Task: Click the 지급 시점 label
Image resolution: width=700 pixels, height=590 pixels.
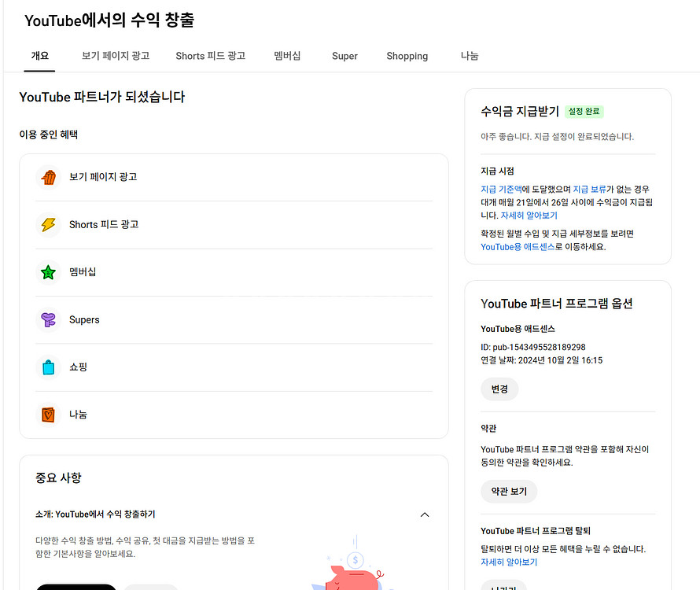Action: click(497, 171)
